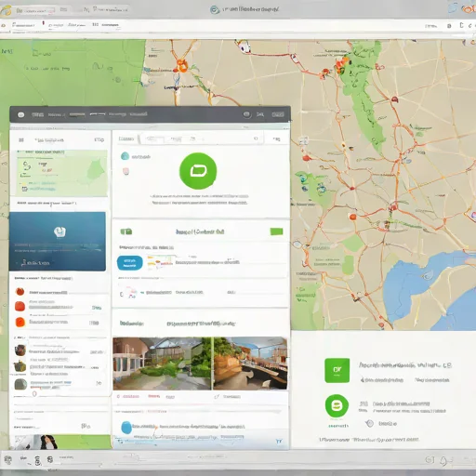
Task: Open the left building photo thumbnail
Action: click(162, 364)
